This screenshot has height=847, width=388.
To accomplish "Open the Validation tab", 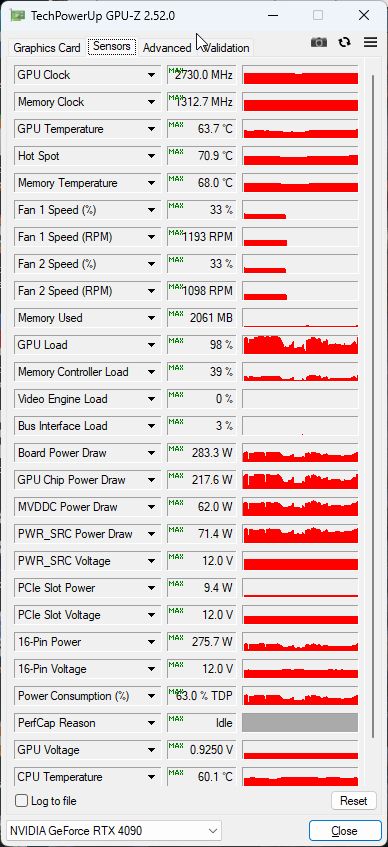I will [226, 48].
